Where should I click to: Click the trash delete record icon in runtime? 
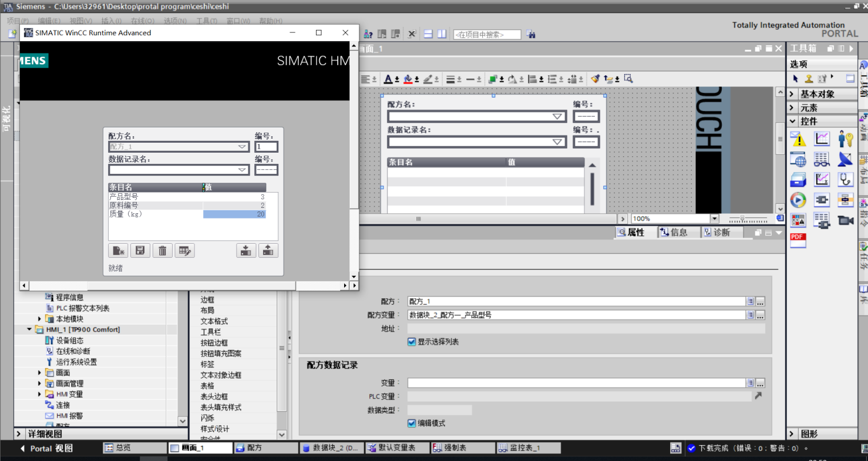tap(163, 251)
